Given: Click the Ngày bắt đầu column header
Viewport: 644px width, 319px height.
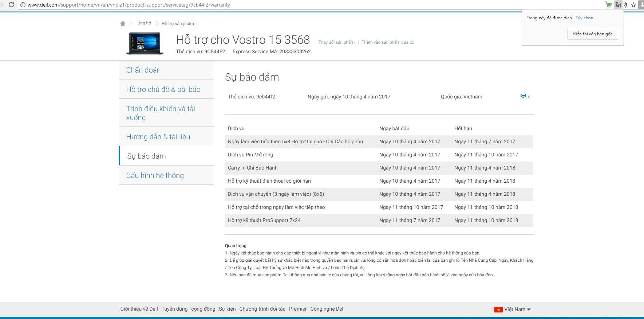Looking at the screenshot, I should pyautogui.click(x=394, y=128).
